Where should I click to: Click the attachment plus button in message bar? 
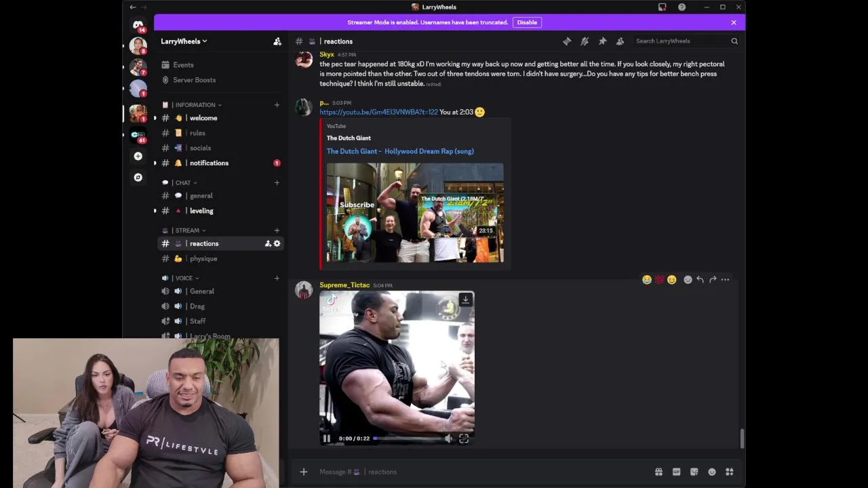[x=304, y=472]
